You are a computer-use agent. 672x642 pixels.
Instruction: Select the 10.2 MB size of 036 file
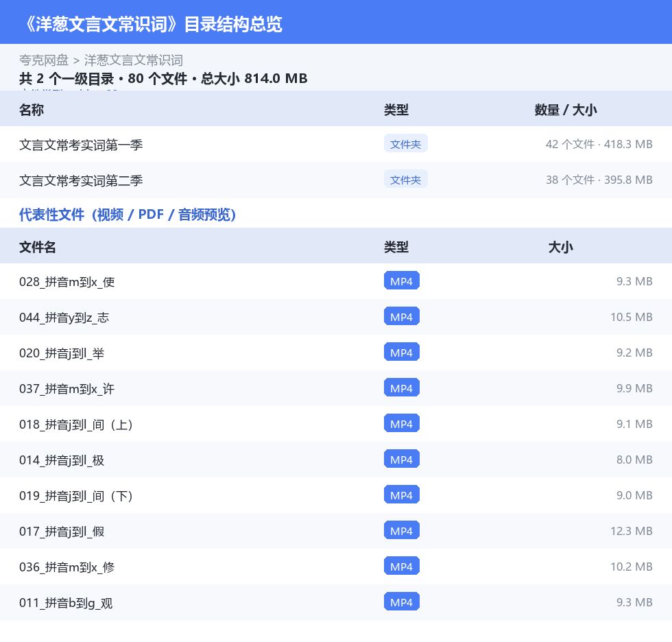point(632,567)
